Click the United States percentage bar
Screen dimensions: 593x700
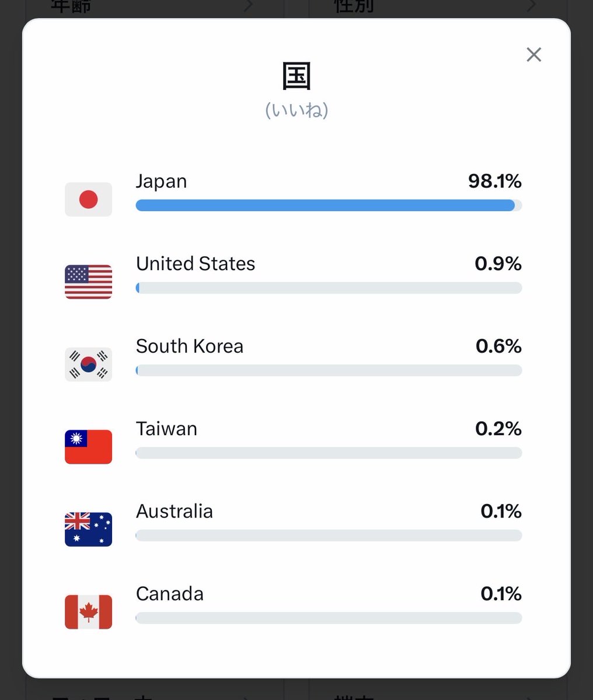click(x=329, y=288)
